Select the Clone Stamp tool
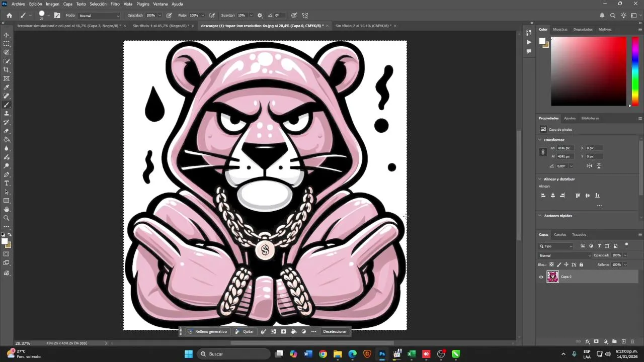 (x=7, y=114)
